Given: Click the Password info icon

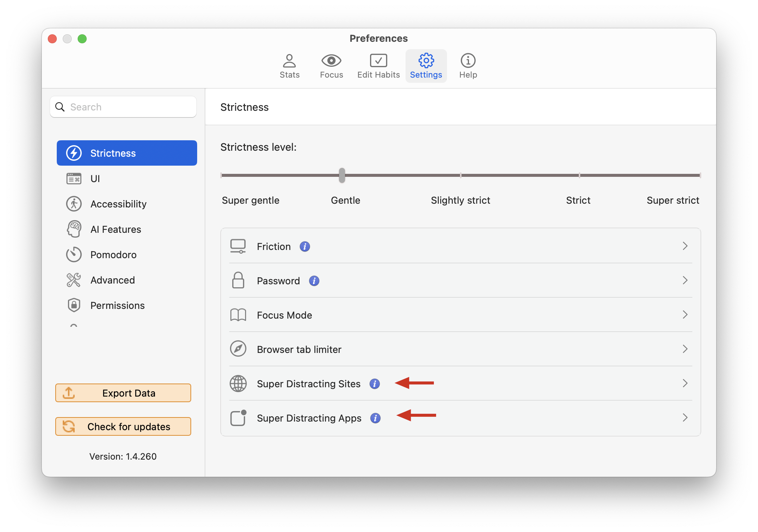Looking at the screenshot, I should pos(314,281).
